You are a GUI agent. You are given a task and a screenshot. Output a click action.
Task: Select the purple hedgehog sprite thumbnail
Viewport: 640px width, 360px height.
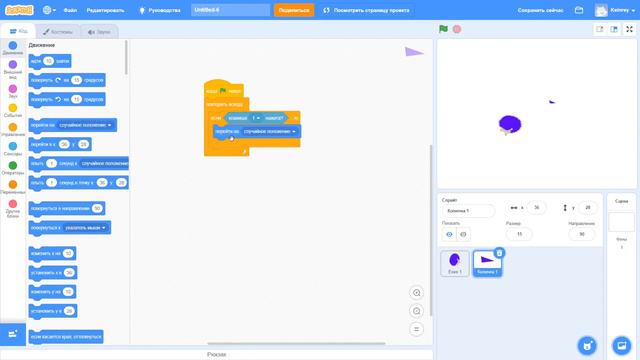(x=455, y=263)
